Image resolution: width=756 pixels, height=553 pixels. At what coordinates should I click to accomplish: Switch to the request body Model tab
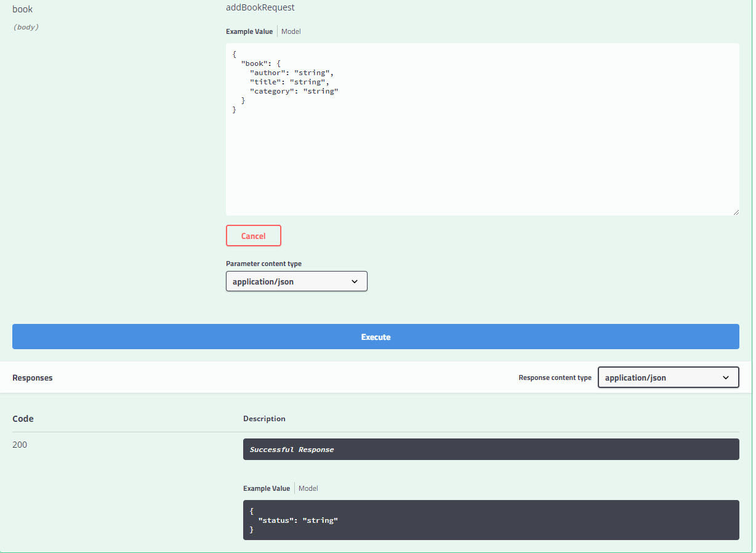pos(291,31)
